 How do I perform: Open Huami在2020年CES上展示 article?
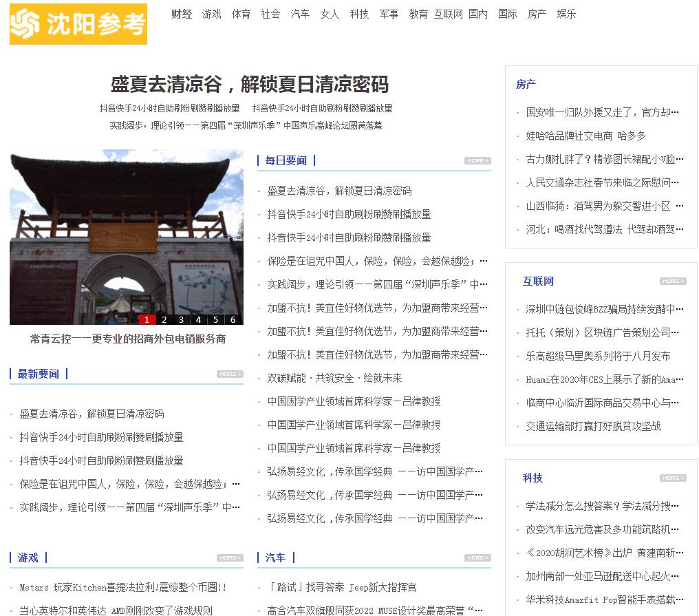605,380
